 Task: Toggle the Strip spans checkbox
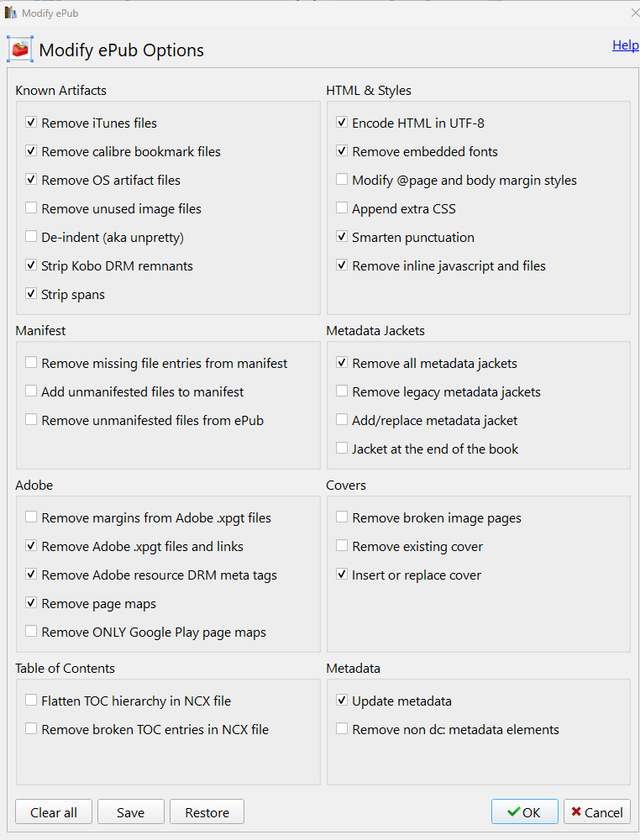coord(32,294)
